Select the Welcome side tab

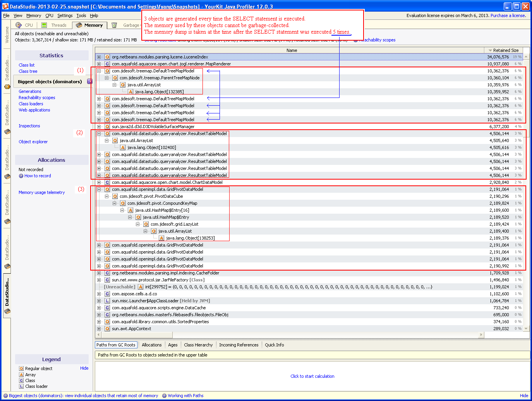coord(7,35)
